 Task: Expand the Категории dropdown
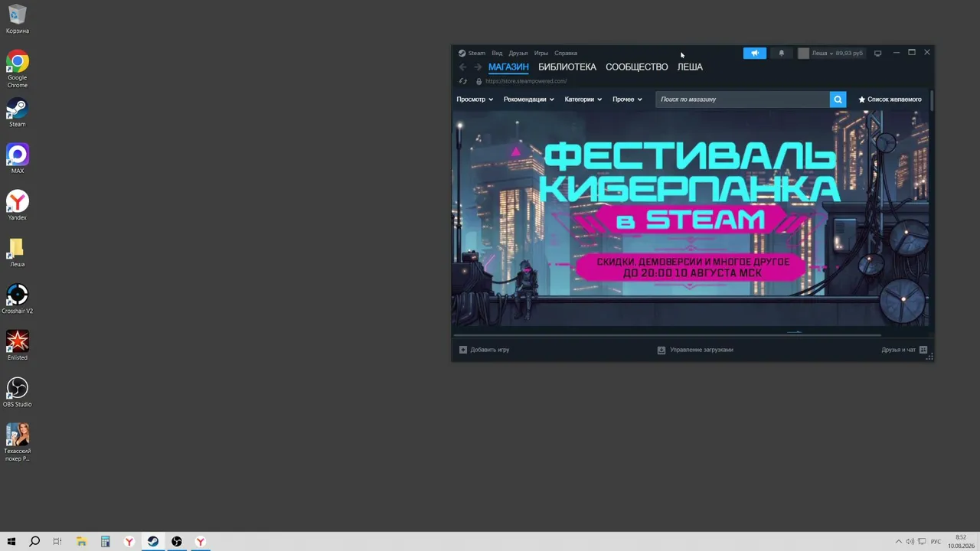click(x=583, y=99)
